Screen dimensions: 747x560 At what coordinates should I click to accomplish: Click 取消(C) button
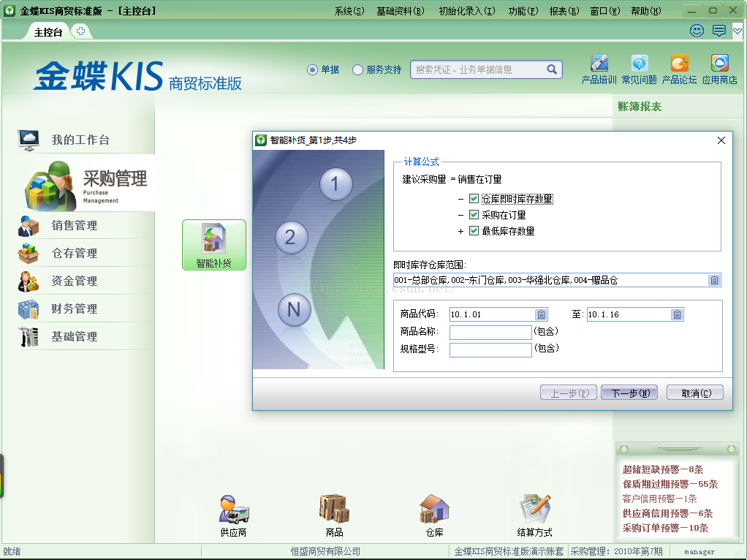coord(696,393)
